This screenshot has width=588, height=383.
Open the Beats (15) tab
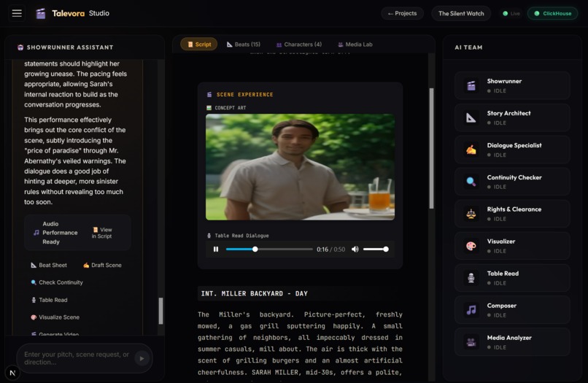[x=244, y=45]
